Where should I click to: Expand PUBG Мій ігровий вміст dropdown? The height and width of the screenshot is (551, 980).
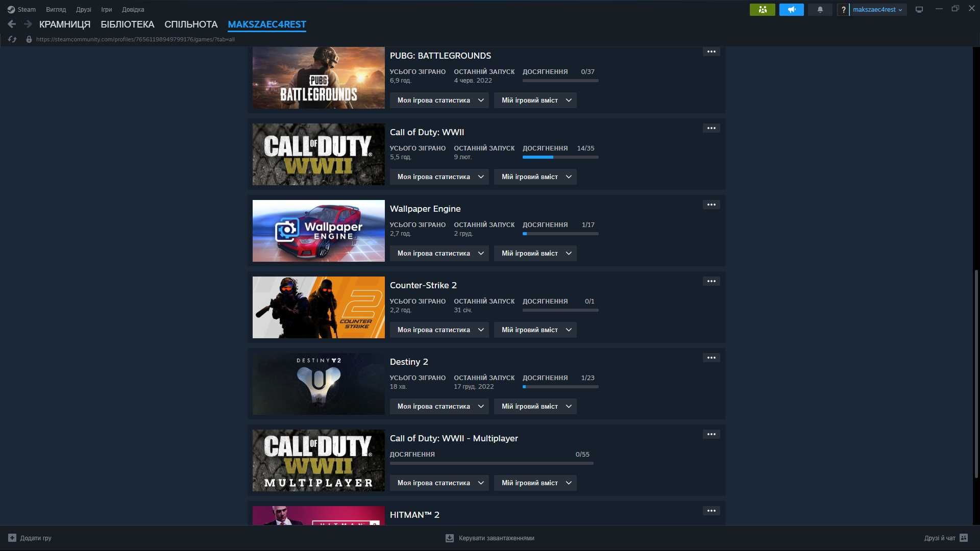(x=535, y=100)
